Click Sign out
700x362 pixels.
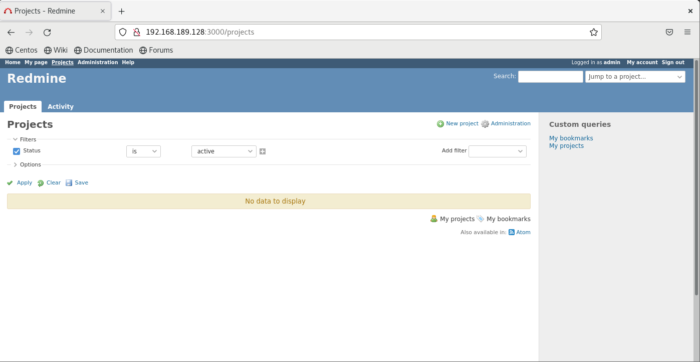673,62
